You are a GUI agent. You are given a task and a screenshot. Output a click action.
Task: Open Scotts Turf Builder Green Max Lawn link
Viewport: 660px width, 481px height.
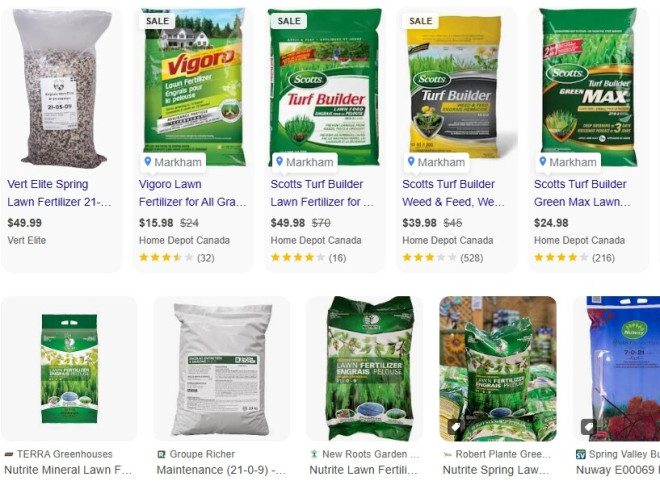[582, 193]
